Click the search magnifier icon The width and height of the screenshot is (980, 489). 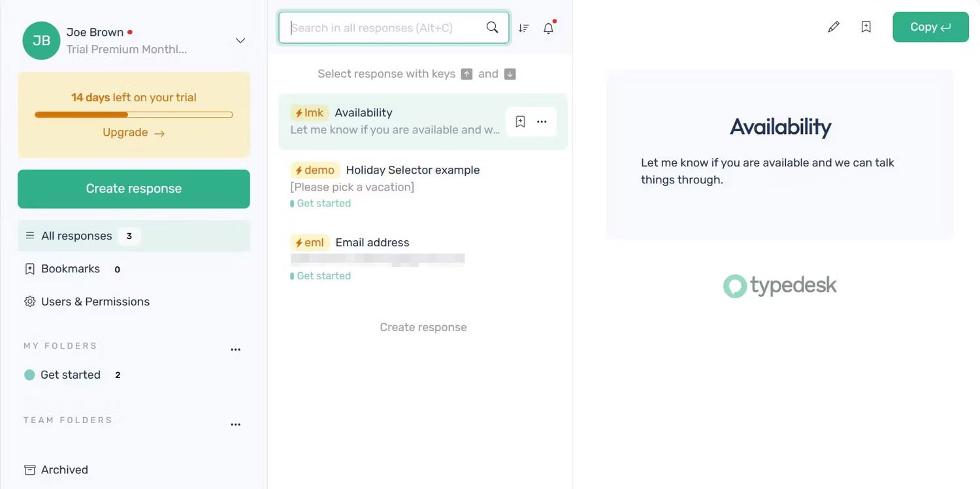[493, 28]
